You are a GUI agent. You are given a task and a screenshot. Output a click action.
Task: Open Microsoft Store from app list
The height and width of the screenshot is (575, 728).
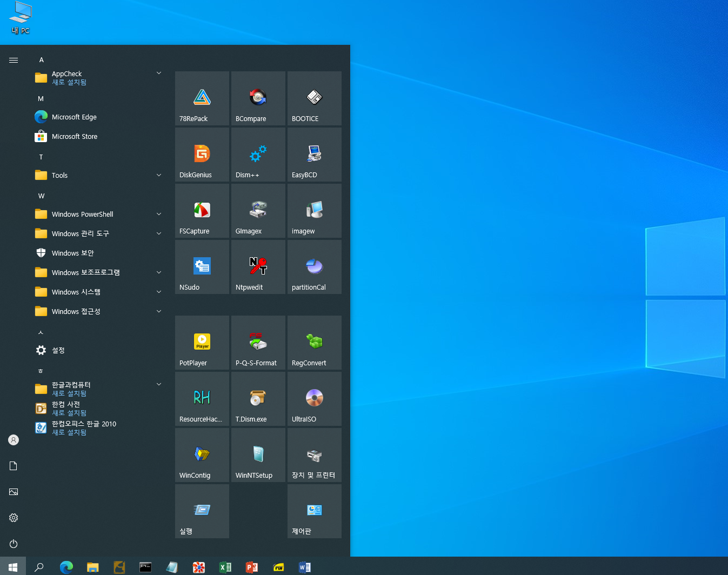click(98, 136)
